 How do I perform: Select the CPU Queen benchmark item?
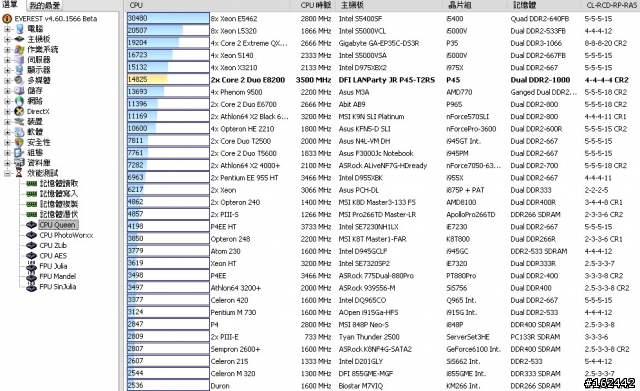coord(58,225)
